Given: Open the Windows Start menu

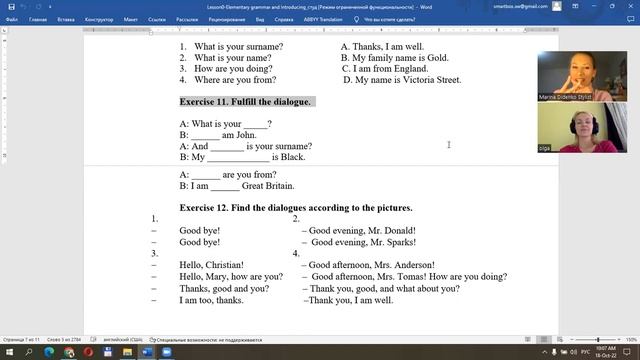Looking at the screenshot, I should 9,352.
